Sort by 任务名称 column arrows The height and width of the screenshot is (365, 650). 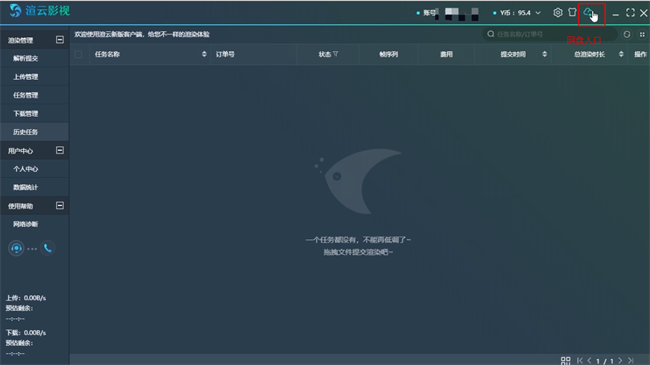click(204, 54)
